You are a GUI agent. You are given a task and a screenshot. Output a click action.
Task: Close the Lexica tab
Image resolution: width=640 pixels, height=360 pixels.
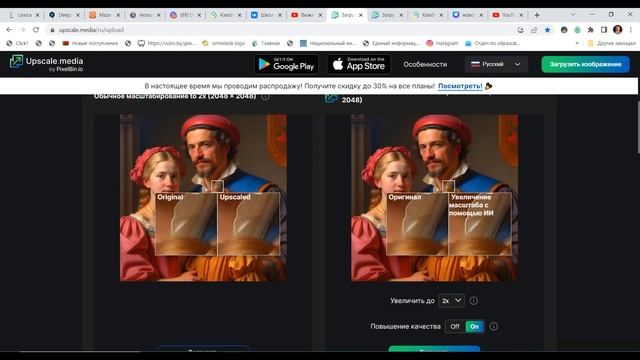tap(38, 15)
